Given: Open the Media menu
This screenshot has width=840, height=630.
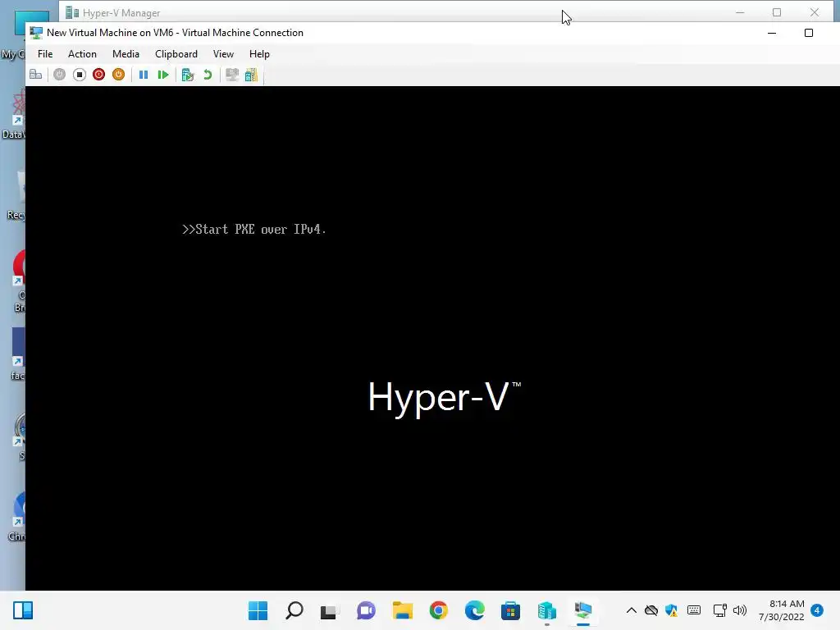Looking at the screenshot, I should 126,54.
